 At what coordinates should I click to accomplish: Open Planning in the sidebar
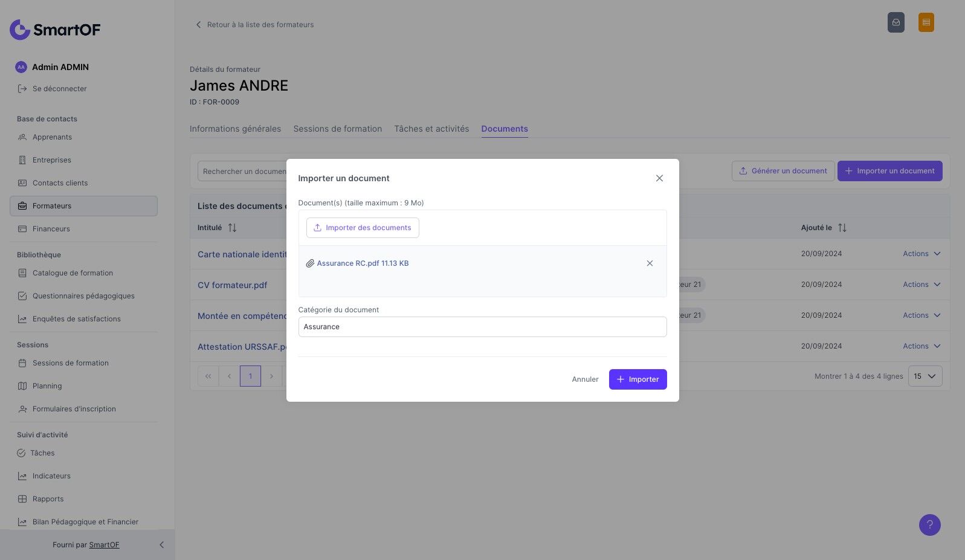point(83,386)
